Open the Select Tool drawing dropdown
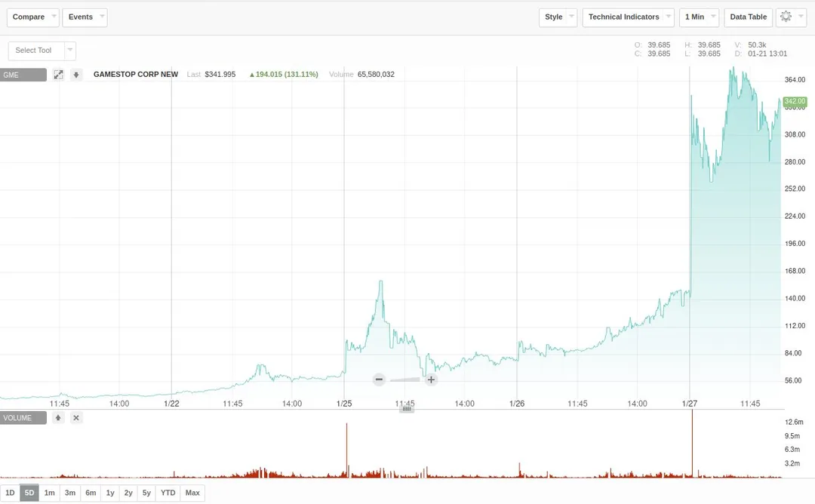815x504 pixels. coord(42,51)
